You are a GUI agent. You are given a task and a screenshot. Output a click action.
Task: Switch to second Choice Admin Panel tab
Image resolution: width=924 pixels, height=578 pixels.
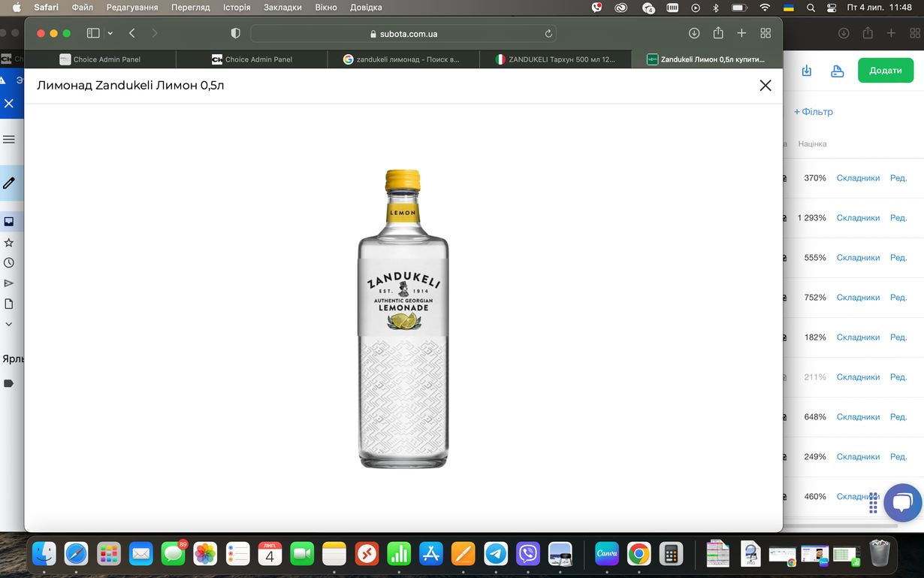[252, 59]
